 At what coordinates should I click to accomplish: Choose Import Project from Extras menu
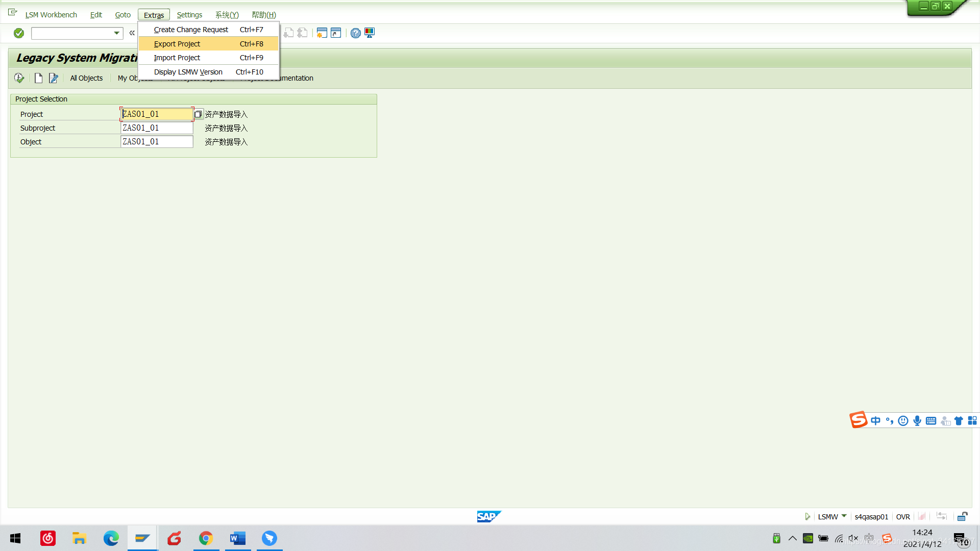click(x=177, y=58)
